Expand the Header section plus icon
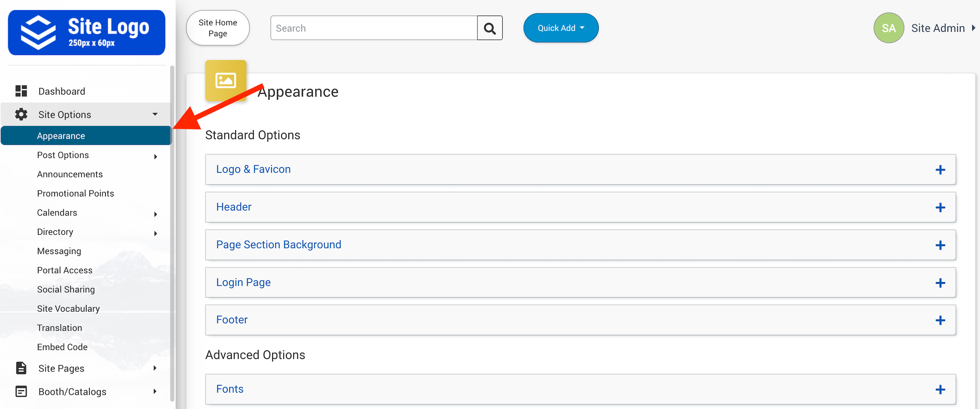This screenshot has width=980, height=409. tap(940, 208)
